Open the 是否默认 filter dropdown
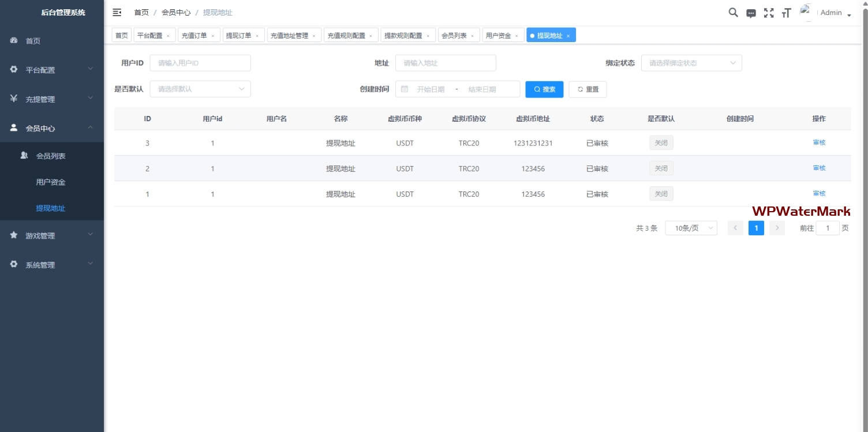 point(200,89)
